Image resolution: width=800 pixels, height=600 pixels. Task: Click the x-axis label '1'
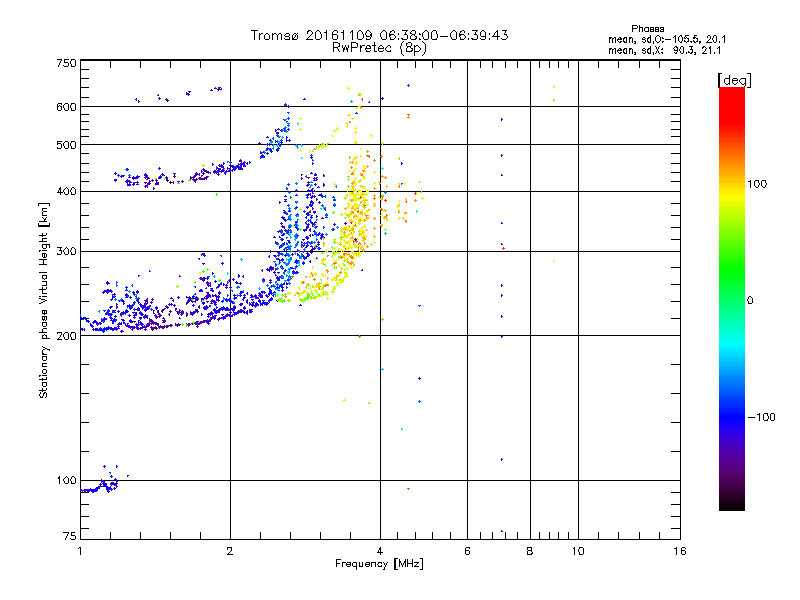pyautogui.click(x=80, y=551)
